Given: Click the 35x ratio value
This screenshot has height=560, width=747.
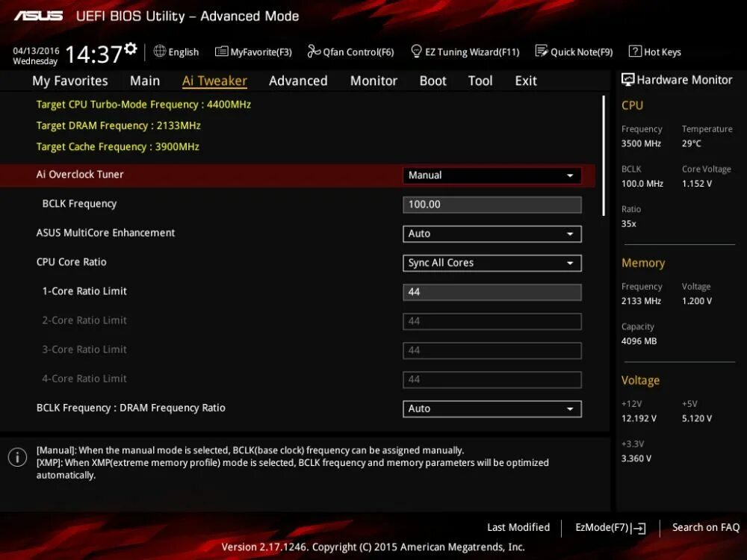Looking at the screenshot, I should tap(628, 223).
